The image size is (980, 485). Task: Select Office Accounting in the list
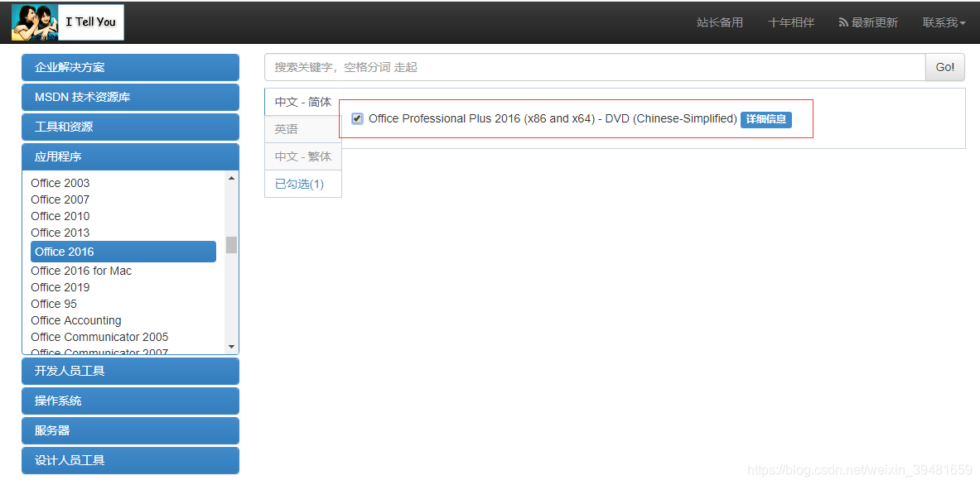(x=76, y=320)
